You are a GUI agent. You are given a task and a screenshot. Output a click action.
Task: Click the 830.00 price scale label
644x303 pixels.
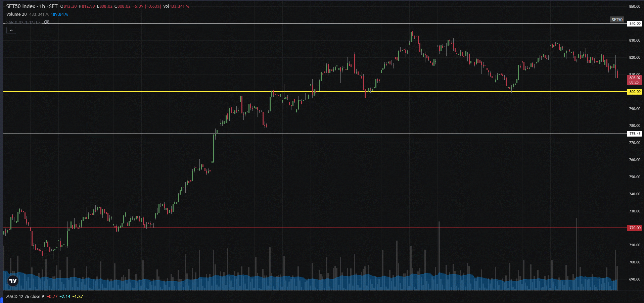tap(635, 40)
